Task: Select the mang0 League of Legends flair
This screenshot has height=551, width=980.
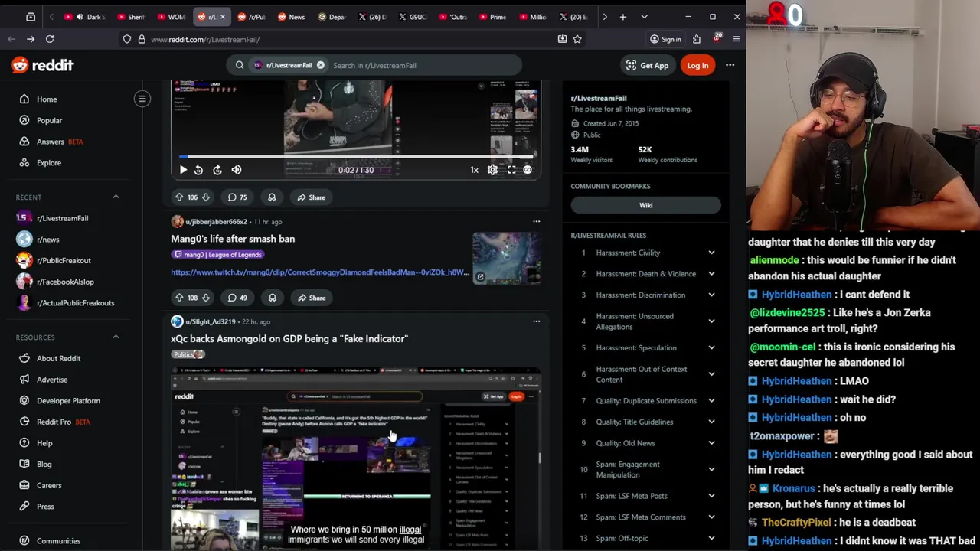Action: click(x=217, y=255)
